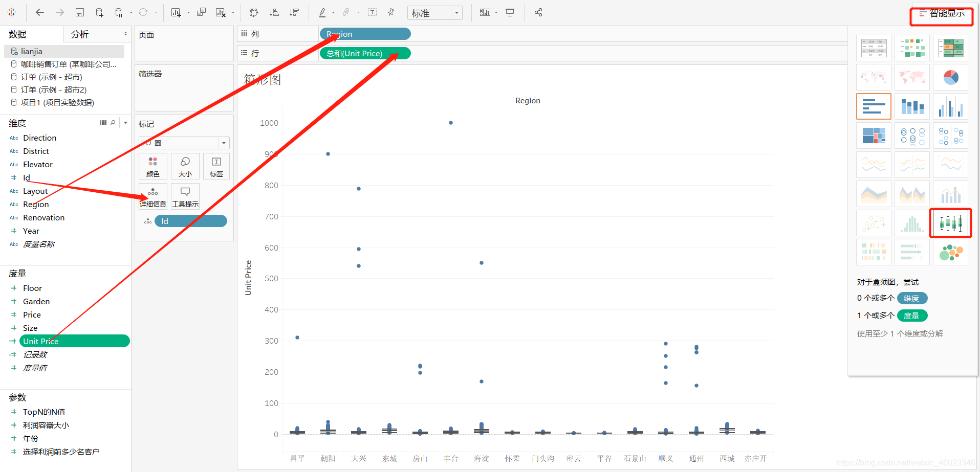Screen dimensions: 980x472
Task: Open the Size mark card
Action: 185,166
